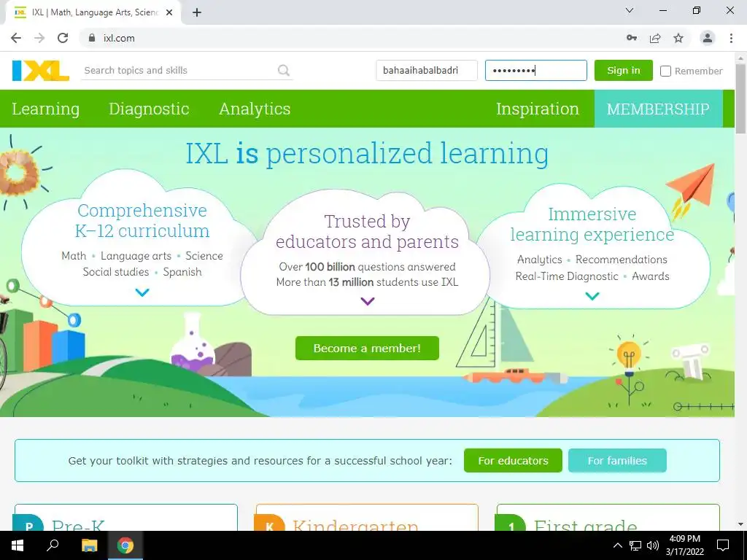This screenshot has height=560, width=747.
Task: Open the Inspiration menu
Action: point(538,109)
